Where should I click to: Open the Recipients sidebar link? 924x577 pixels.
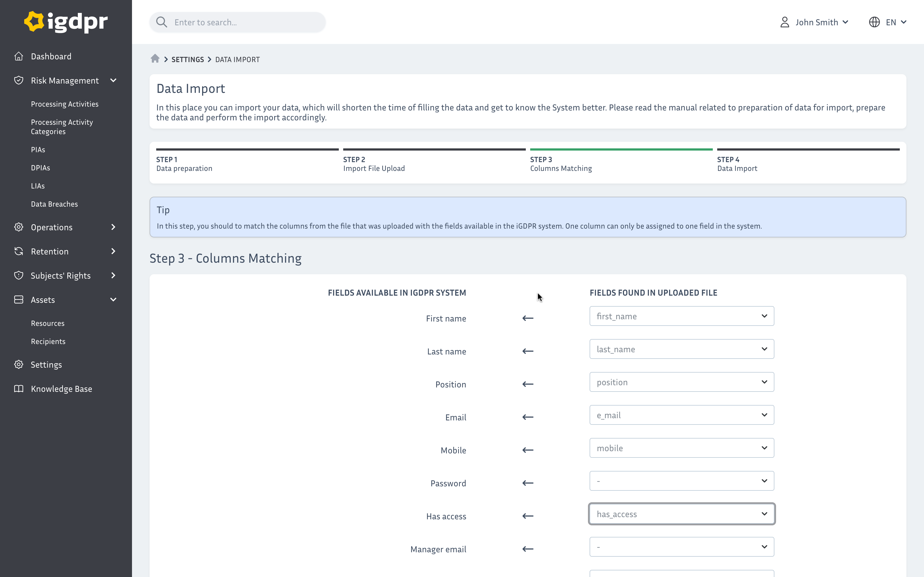click(x=48, y=341)
